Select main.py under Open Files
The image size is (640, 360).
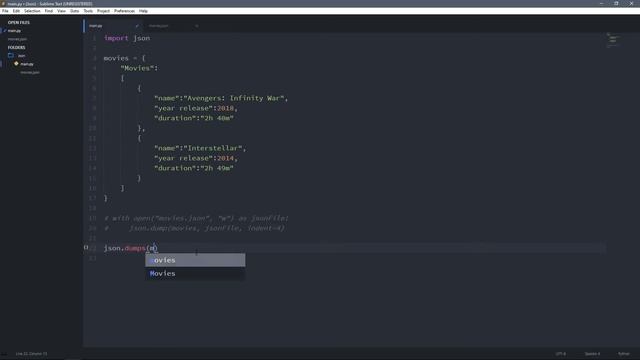pos(14,31)
